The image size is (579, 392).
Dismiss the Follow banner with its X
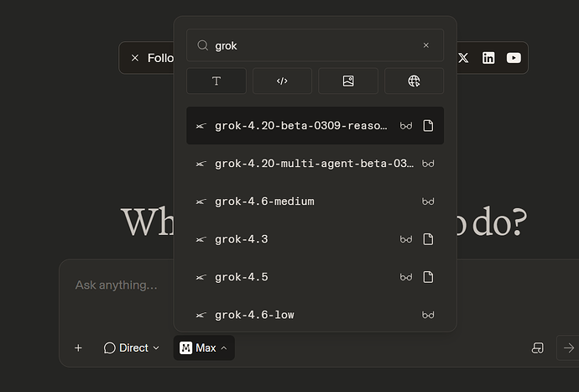[x=135, y=58]
